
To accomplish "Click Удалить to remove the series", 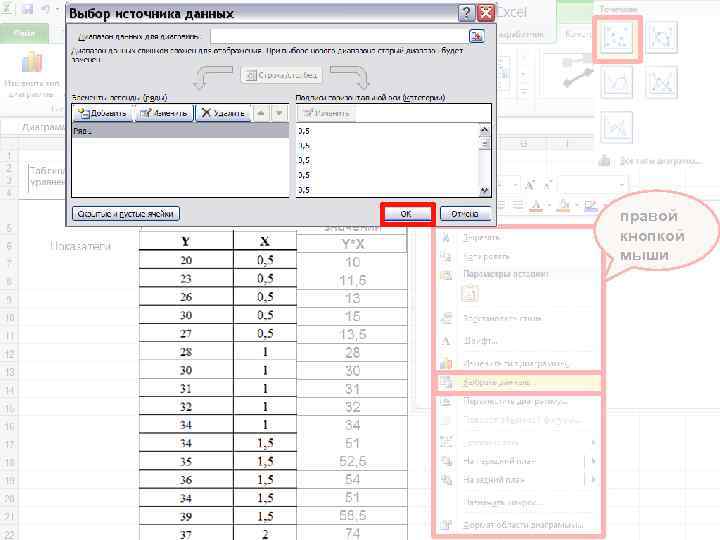I will pos(223,113).
